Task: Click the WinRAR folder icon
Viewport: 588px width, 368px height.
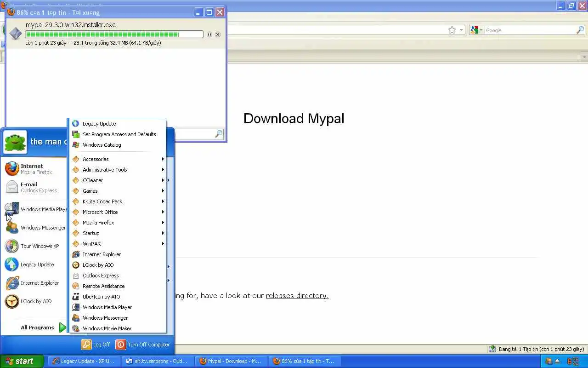Action: tap(76, 244)
